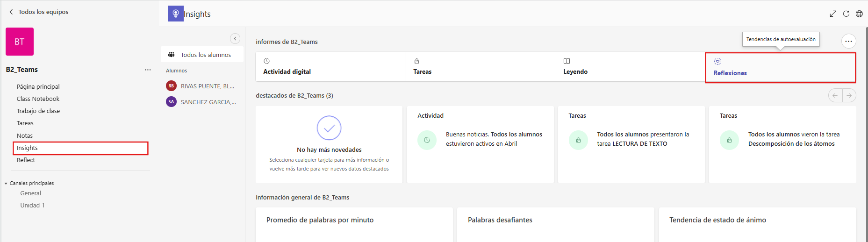Click Descomposición de los átomos card icon
The height and width of the screenshot is (242, 868).
pyautogui.click(x=729, y=140)
